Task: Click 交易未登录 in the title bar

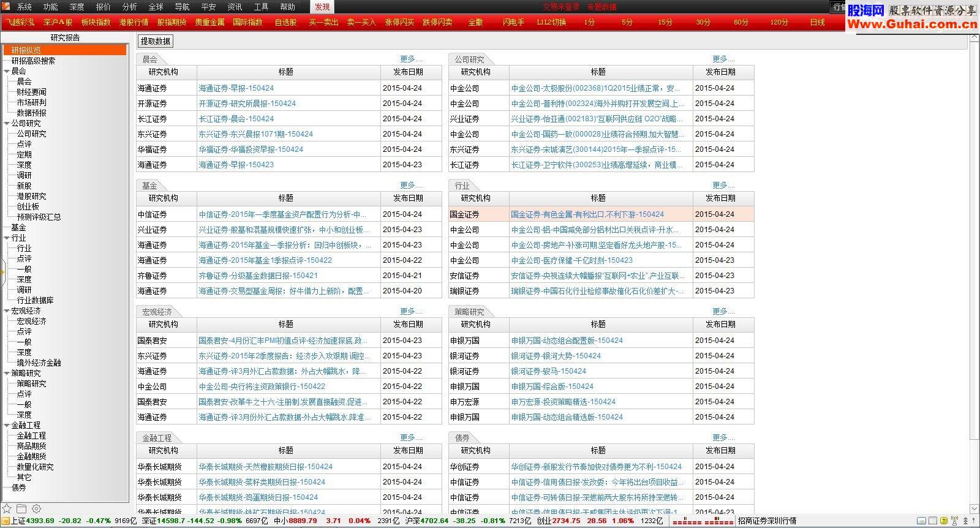Action: click(561, 7)
